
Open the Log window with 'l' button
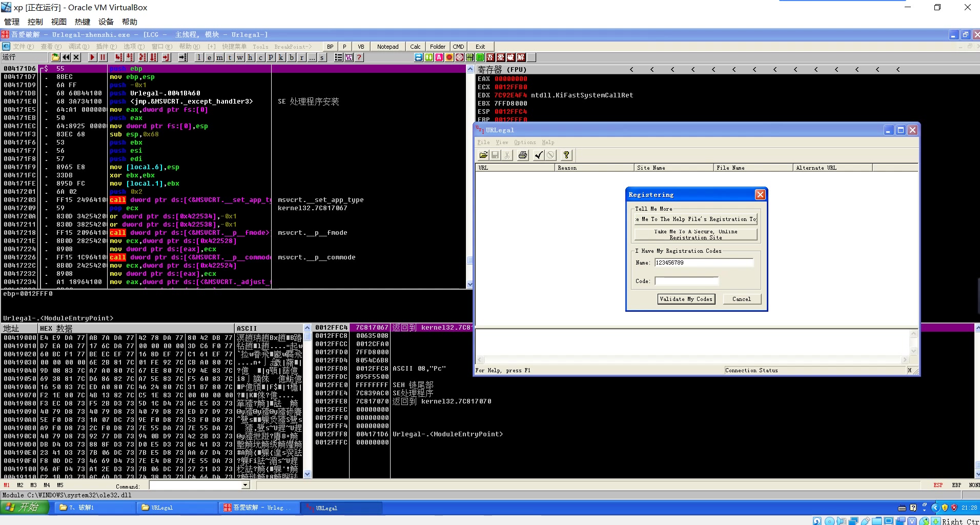click(199, 57)
